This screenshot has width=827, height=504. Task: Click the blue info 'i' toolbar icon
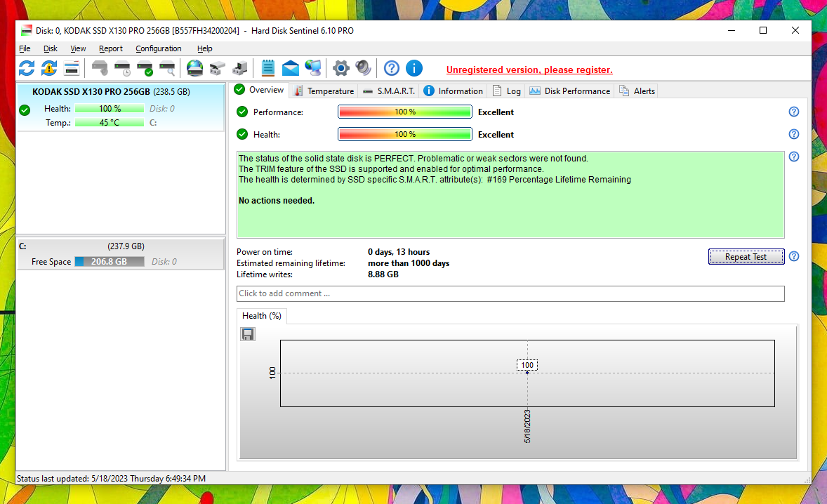tap(414, 68)
